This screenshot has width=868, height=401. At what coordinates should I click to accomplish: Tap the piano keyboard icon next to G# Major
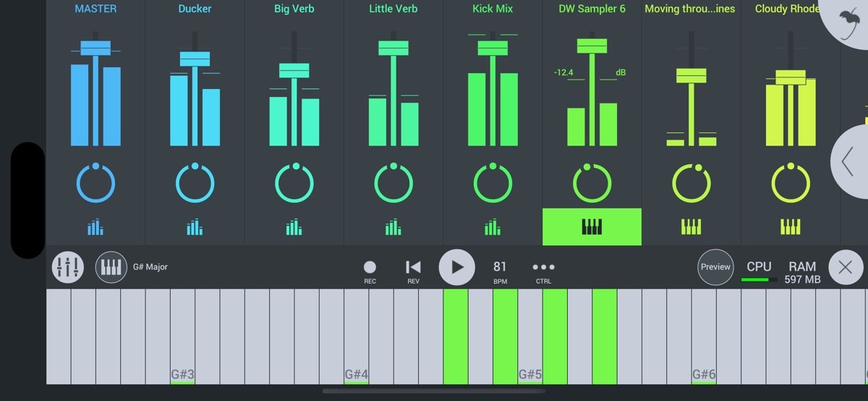click(111, 267)
